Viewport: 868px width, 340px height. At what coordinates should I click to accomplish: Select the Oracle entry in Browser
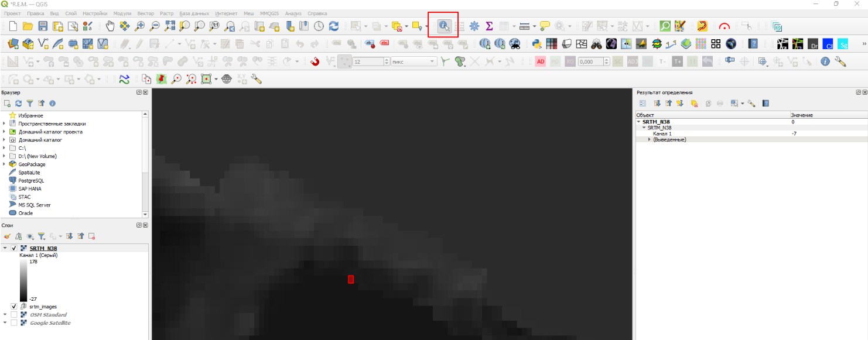pos(25,213)
